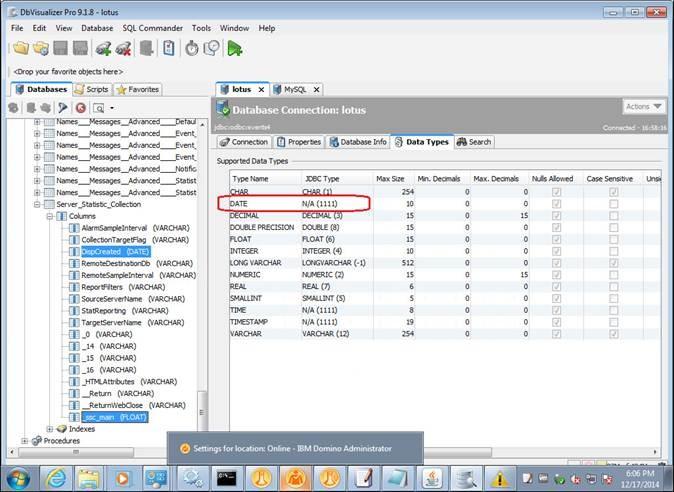Toggle Nulls Allowed checkbox in INTEGER row
The width and height of the screenshot is (674, 492).
[556, 251]
